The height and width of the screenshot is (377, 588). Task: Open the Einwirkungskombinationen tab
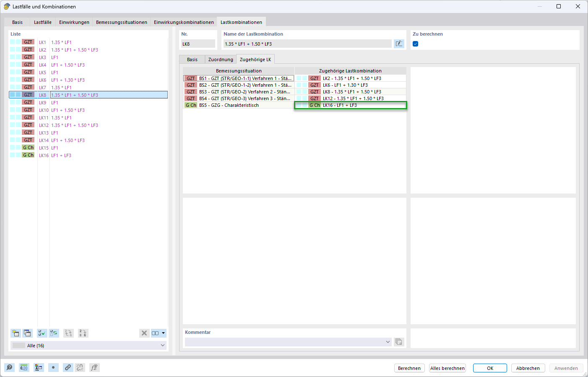[184, 22]
